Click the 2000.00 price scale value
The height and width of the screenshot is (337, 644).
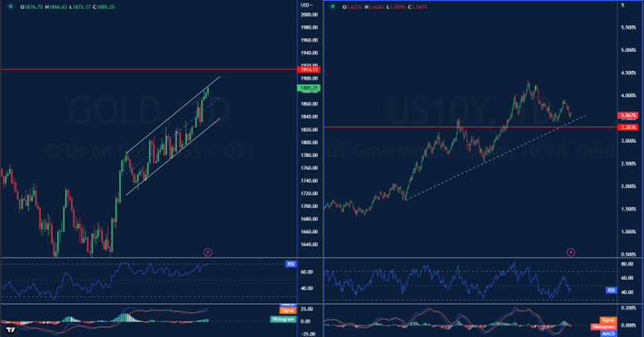(310, 14)
